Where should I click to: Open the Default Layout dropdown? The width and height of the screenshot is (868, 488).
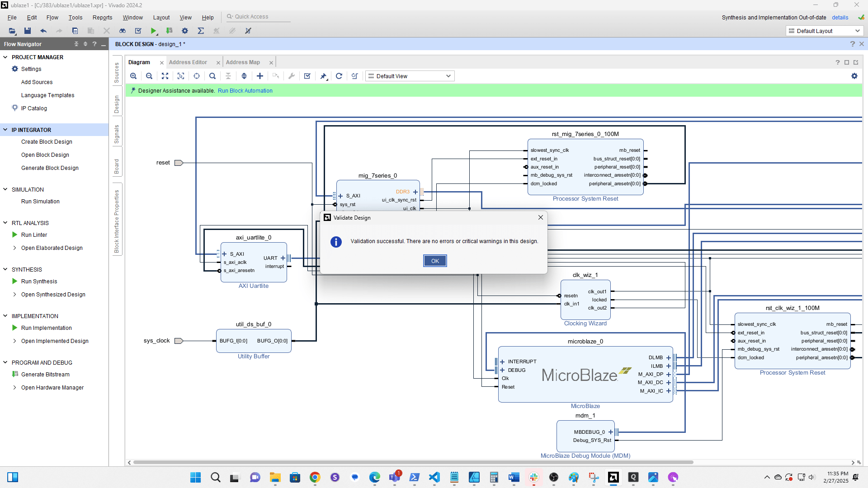pyautogui.click(x=824, y=31)
